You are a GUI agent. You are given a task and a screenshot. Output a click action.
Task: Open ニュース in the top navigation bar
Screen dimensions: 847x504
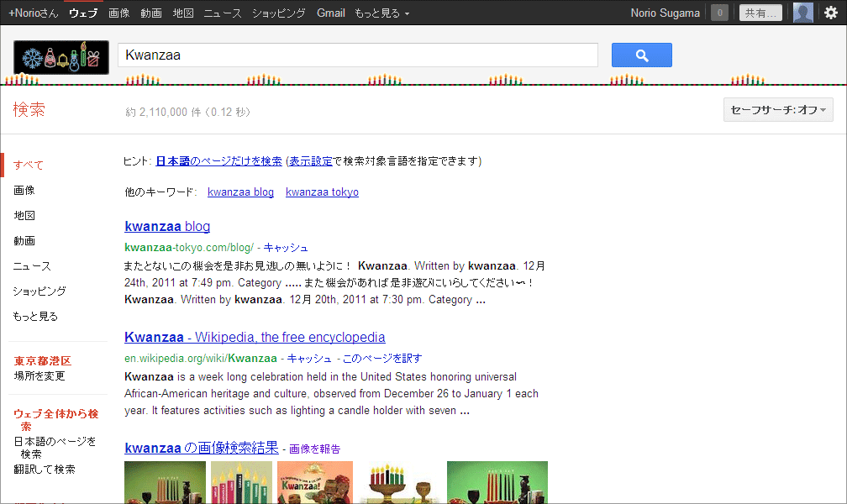pyautogui.click(x=223, y=13)
